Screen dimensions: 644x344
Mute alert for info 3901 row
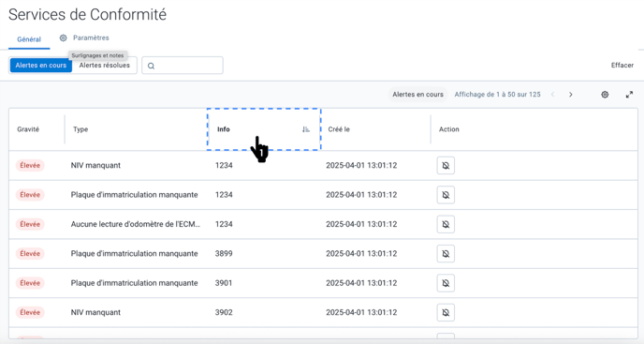[446, 283]
